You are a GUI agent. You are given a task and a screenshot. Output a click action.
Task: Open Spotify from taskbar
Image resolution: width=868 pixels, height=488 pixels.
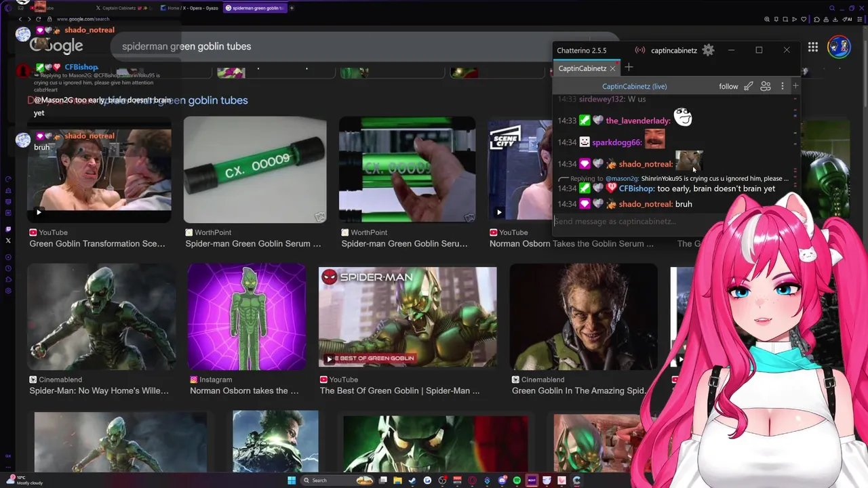point(517,480)
